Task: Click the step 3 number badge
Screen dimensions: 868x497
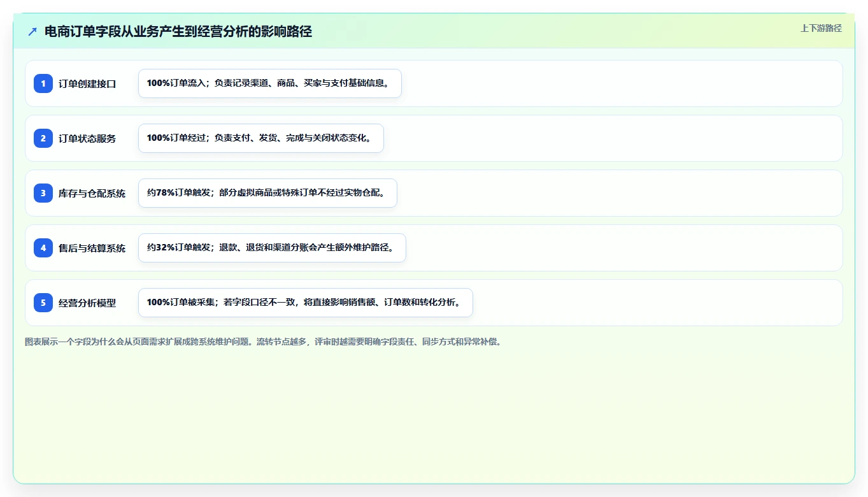Action: [x=43, y=193]
